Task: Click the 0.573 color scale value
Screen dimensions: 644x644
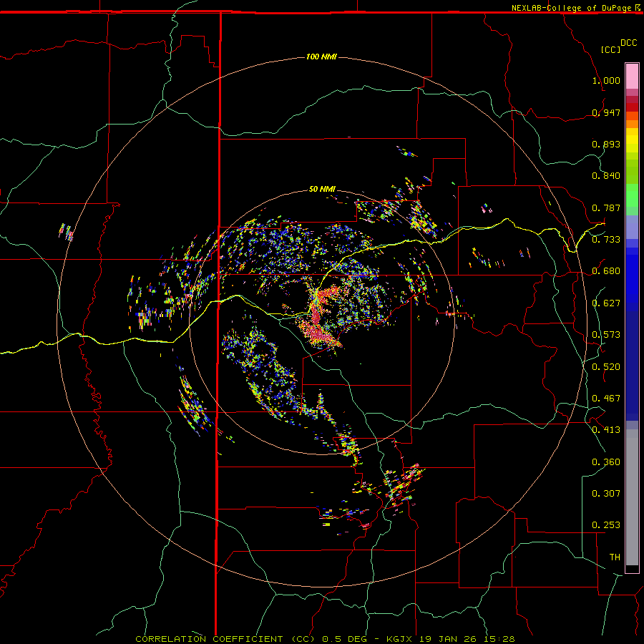Action: 606,335
